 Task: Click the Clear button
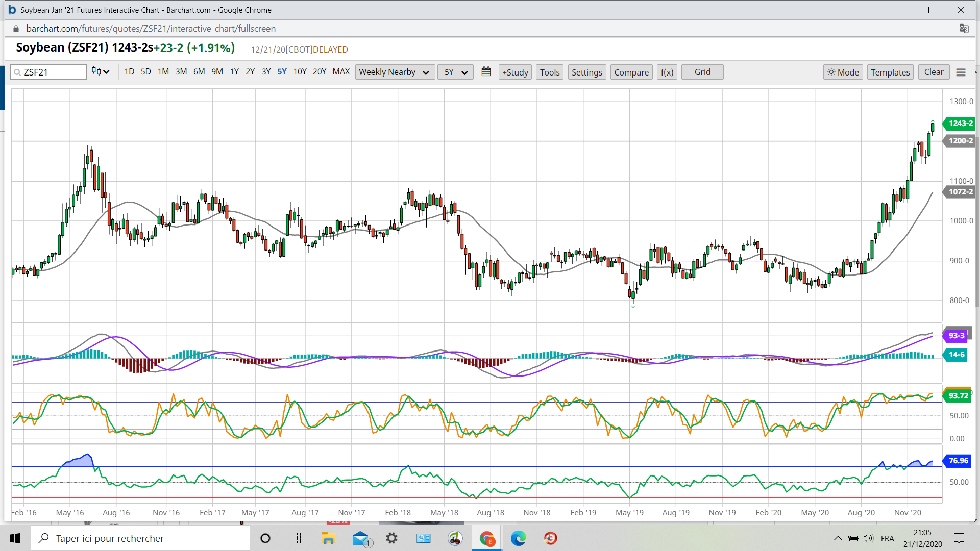tap(934, 72)
